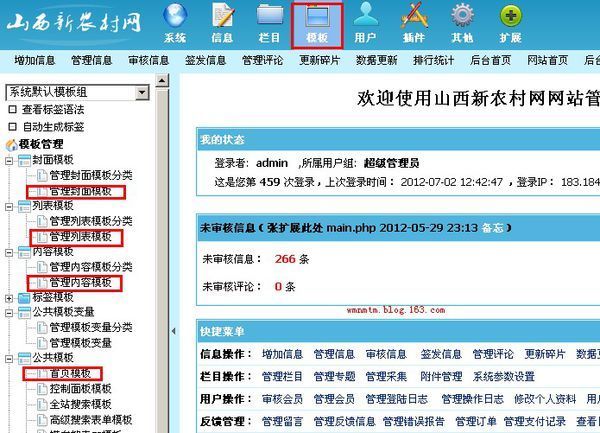Click page icon beside 控制面板模板
600x433 pixels.
(x=42, y=389)
